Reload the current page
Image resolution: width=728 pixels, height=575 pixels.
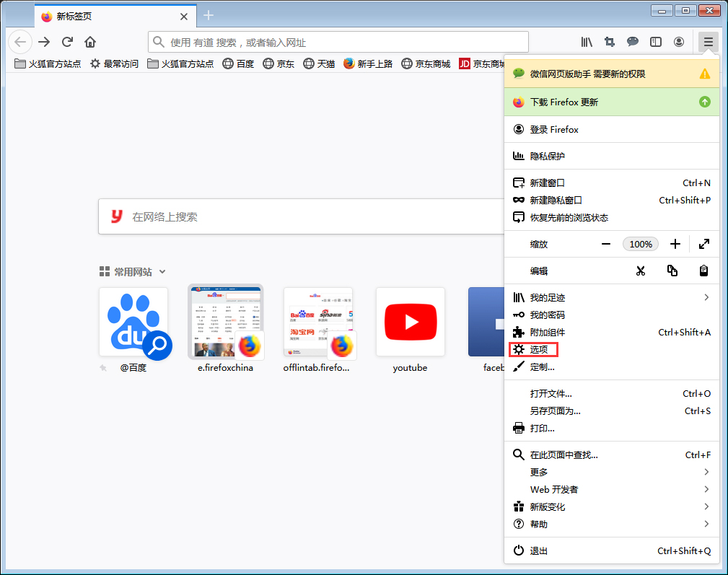coord(67,42)
